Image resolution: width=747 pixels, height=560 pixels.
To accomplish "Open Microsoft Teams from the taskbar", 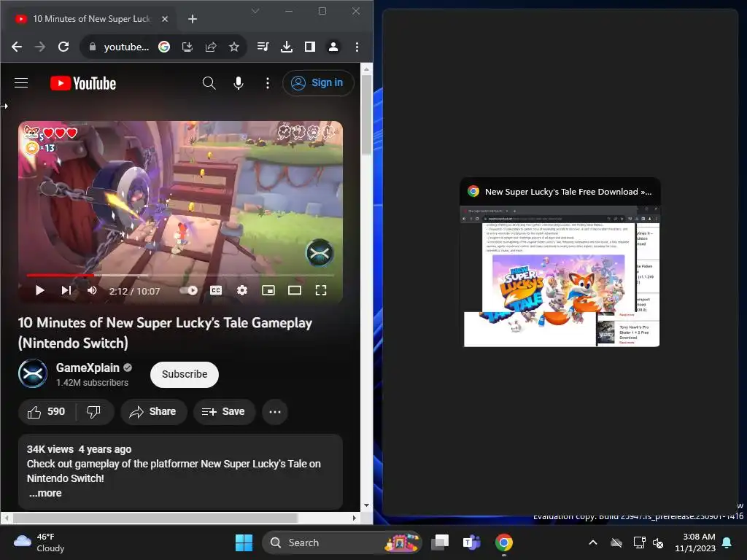I will [472, 542].
